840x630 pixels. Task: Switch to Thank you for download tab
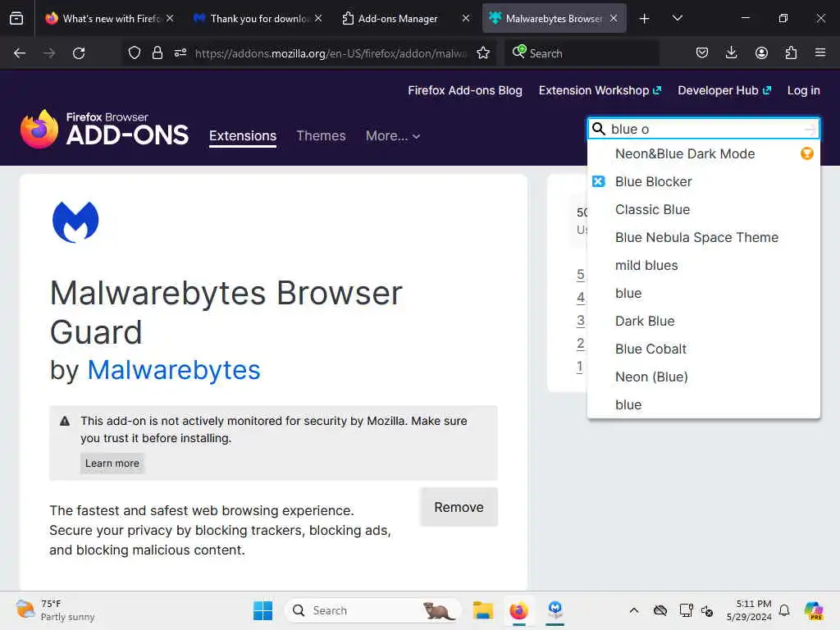click(x=257, y=18)
